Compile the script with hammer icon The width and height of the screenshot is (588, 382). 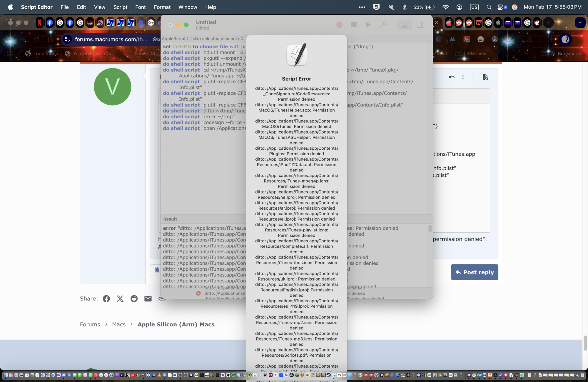click(383, 25)
